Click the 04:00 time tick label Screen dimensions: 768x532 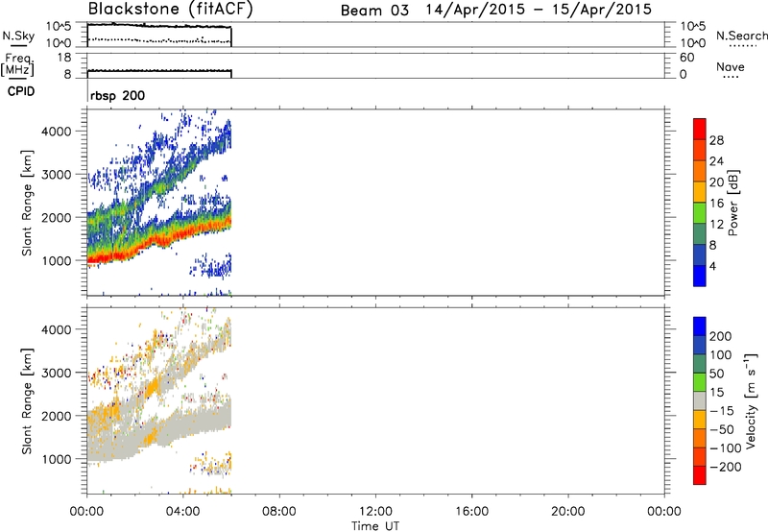[x=182, y=512]
